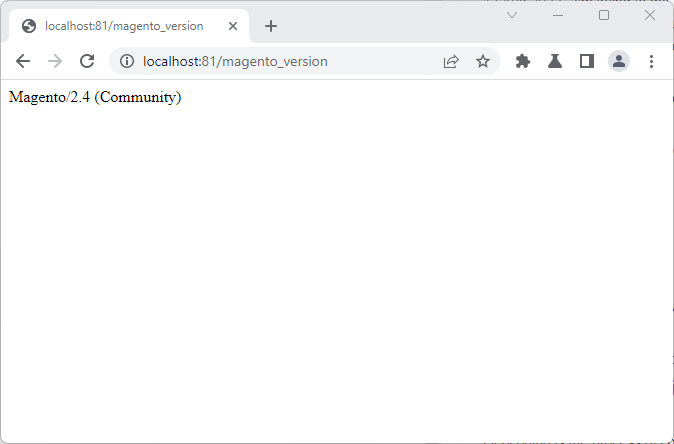Open Chrome Labs flask icon
674x444 pixels.
point(555,61)
